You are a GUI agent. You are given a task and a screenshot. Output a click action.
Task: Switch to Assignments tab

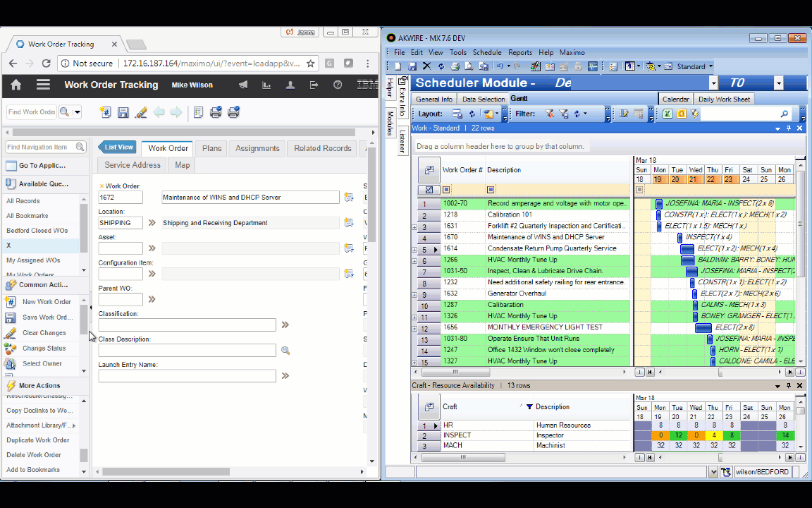[257, 148]
